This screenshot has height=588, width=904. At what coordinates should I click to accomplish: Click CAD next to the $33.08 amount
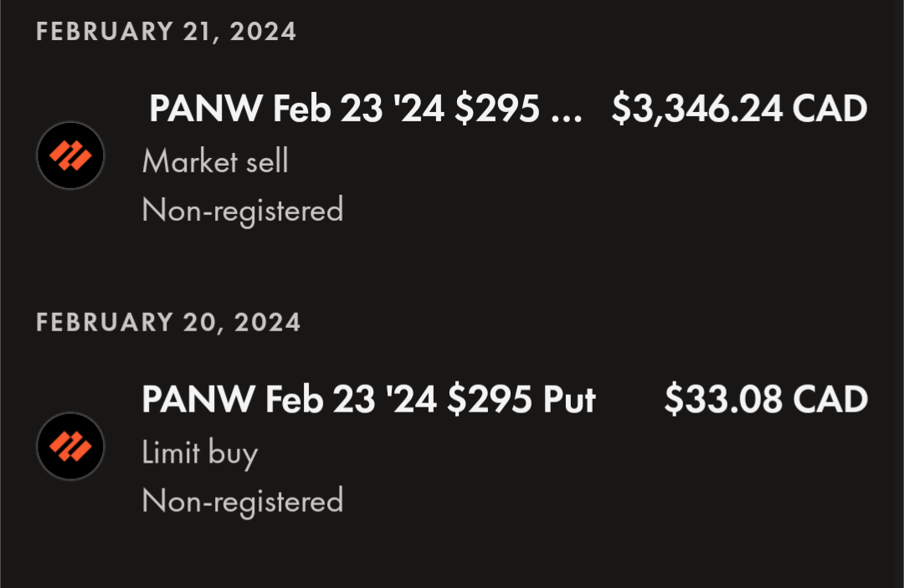pyautogui.click(x=830, y=399)
